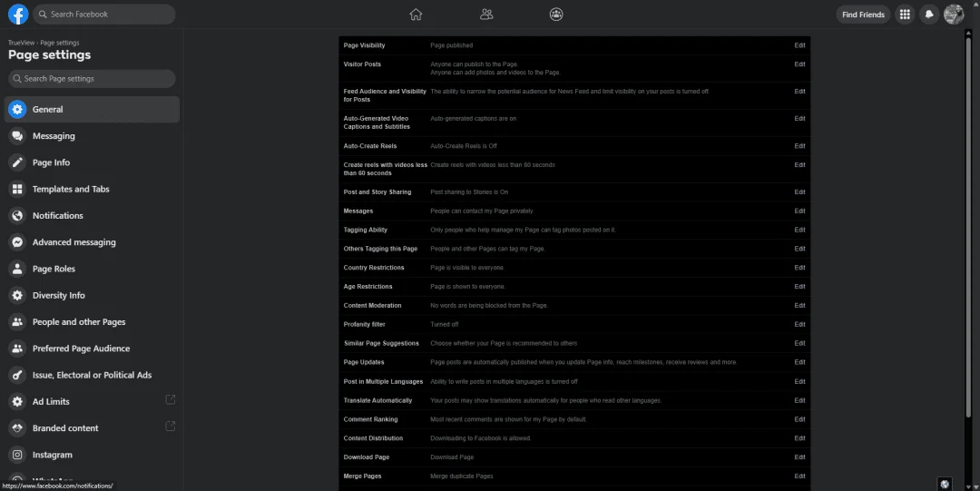Open the Friends icon in top bar
Viewport: 980px width, 491px height.
click(x=486, y=15)
